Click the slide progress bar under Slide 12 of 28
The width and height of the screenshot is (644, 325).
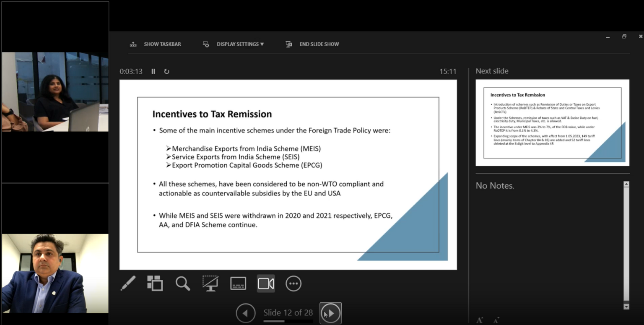pyautogui.click(x=288, y=321)
